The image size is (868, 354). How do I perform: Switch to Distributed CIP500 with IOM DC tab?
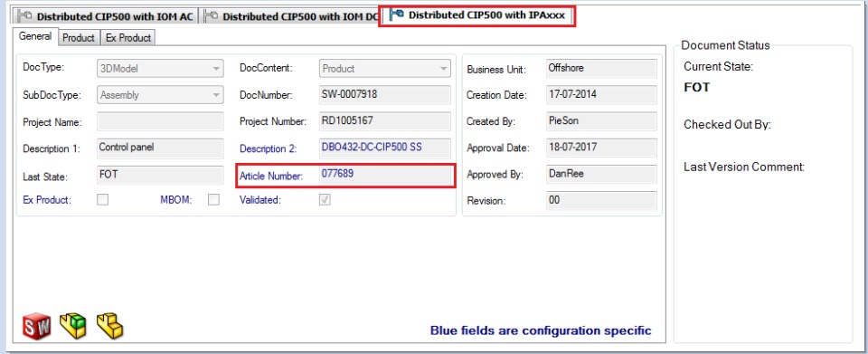click(290, 16)
